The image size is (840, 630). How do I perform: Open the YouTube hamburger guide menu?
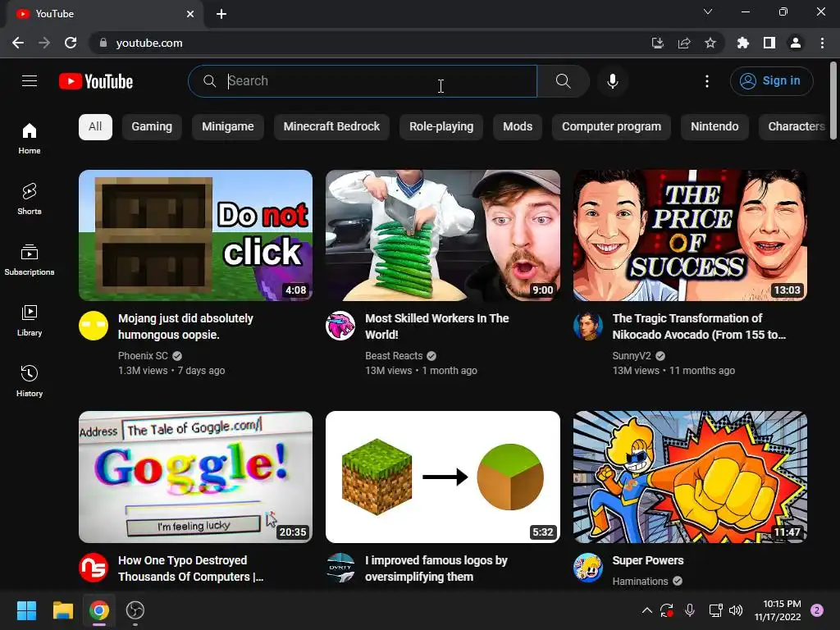pos(30,81)
